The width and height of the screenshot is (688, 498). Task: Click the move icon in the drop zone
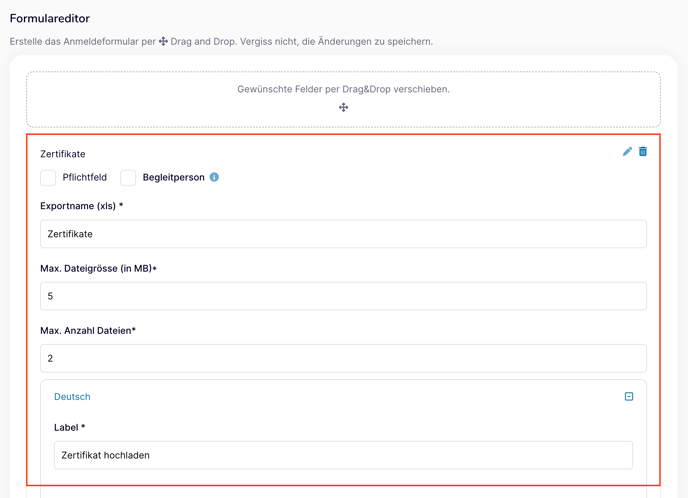(344, 107)
